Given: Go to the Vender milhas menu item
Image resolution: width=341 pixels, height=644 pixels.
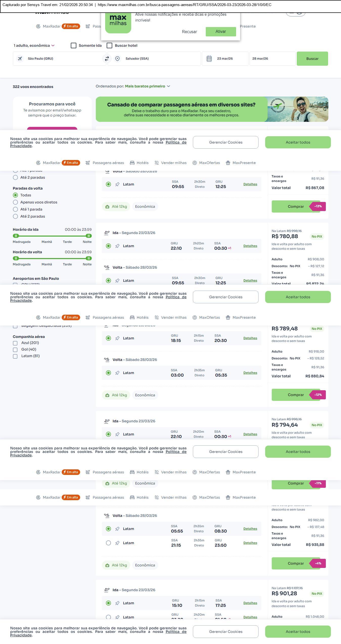Looking at the screenshot, I should point(171,163).
